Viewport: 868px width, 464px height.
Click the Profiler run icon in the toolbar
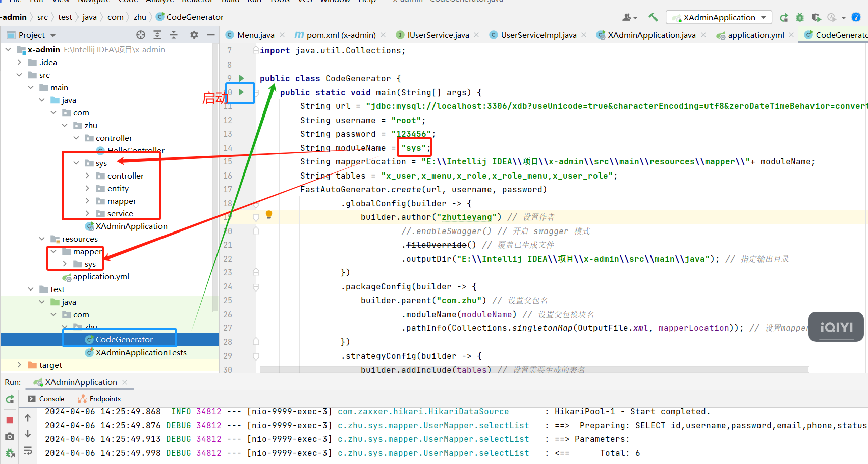click(x=832, y=18)
